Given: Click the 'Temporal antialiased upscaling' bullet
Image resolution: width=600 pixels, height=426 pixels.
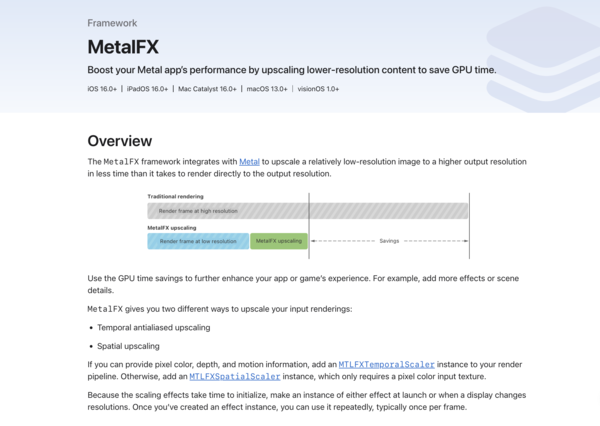Looking at the screenshot, I should click(x=153, y=328).
